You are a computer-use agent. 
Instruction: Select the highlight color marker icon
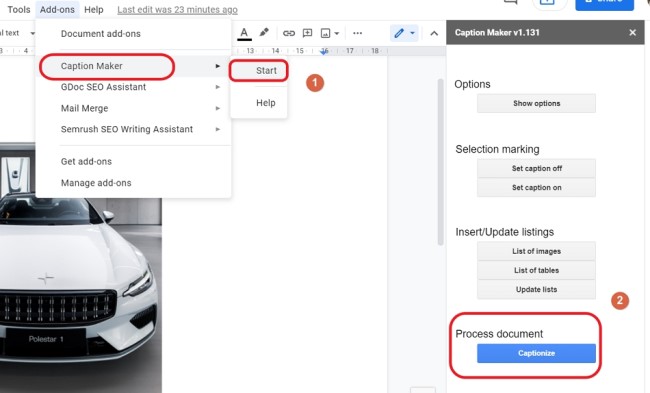coord(264,32)
